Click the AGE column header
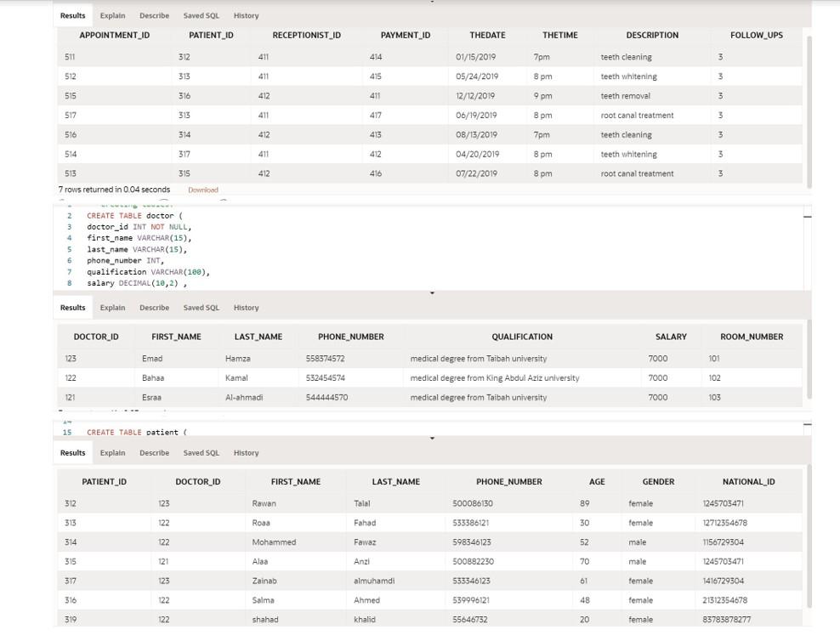 pyautogui.click(x=597, y=482)
